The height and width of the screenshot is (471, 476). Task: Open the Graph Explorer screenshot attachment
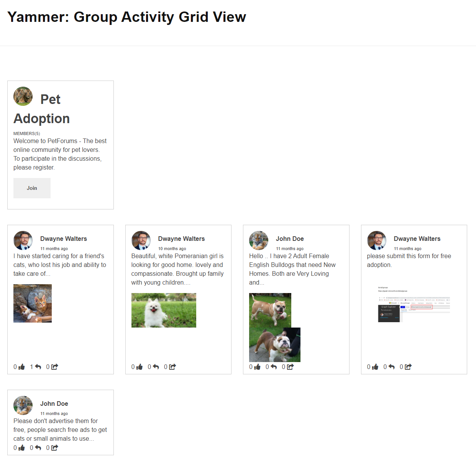[x=414, y=303]
